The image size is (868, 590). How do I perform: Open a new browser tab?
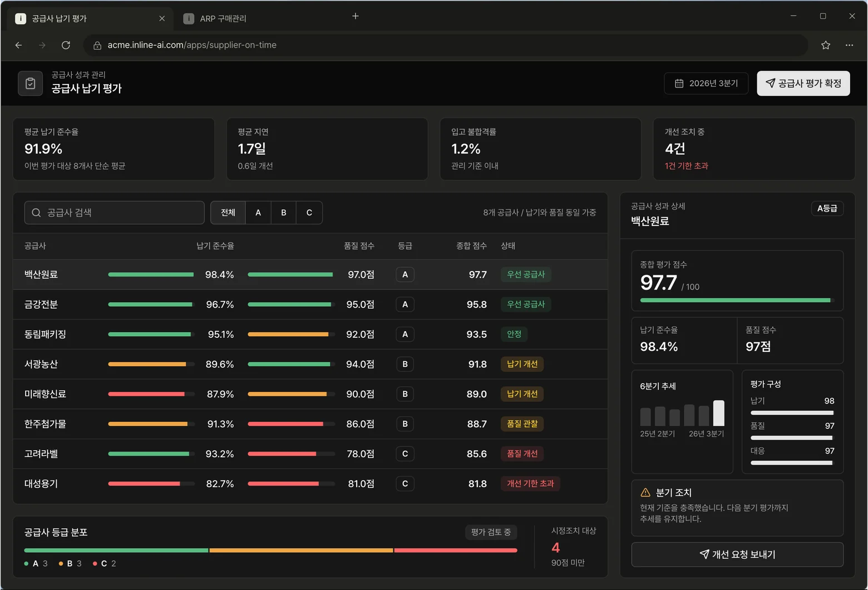356,16
